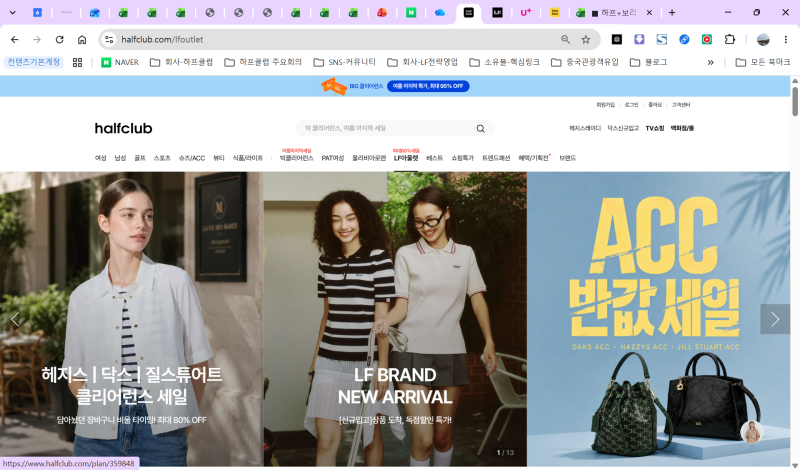Bookmark this page with the star
Viewport: 800px width, 470px height.
[586, 39]
